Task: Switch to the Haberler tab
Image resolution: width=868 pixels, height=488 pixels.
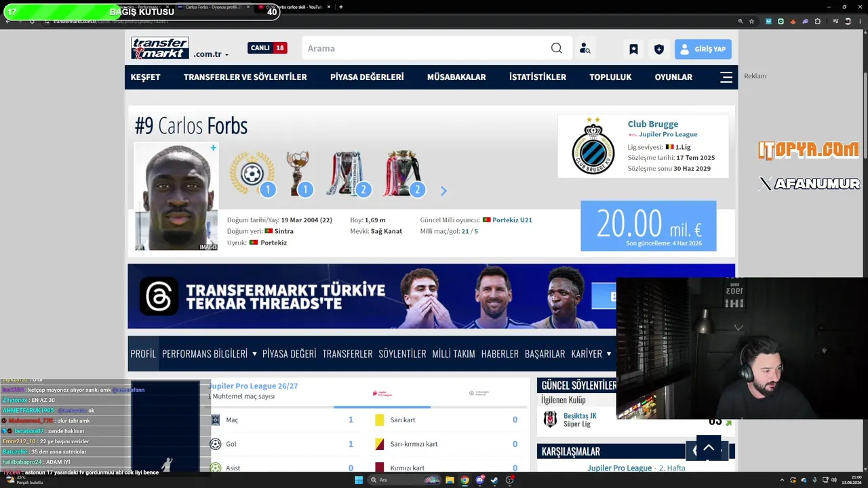Action: pyautogui.click(x=500, y=354)
